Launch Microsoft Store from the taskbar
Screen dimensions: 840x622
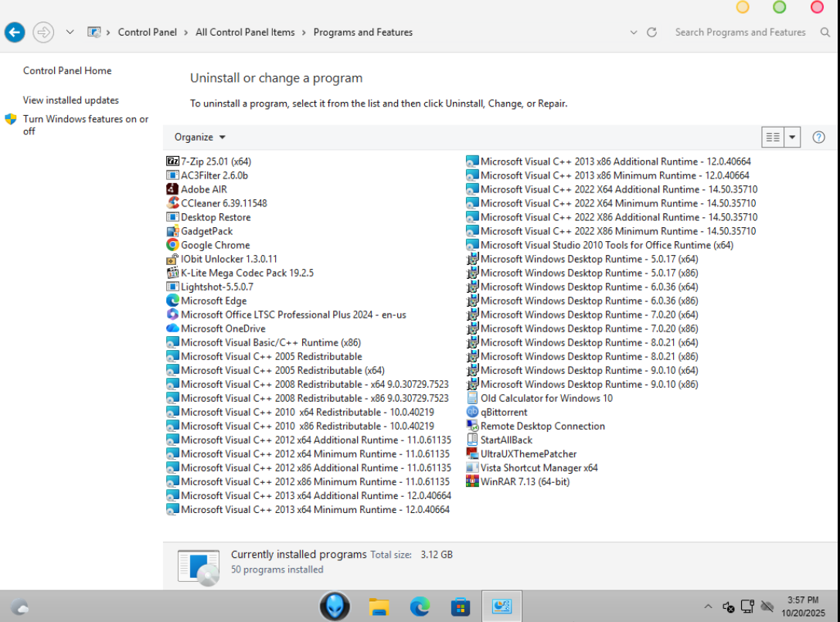pos(461,607)
